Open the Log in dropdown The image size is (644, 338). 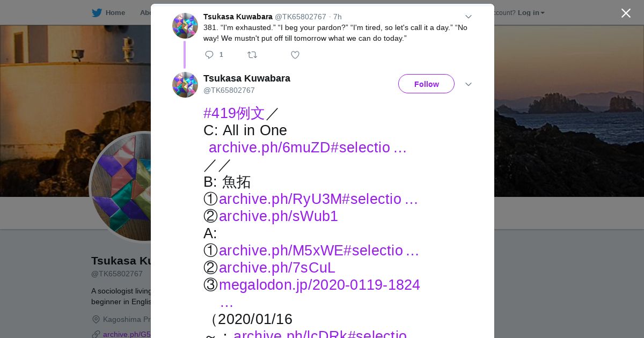click(x=531, y=13)
